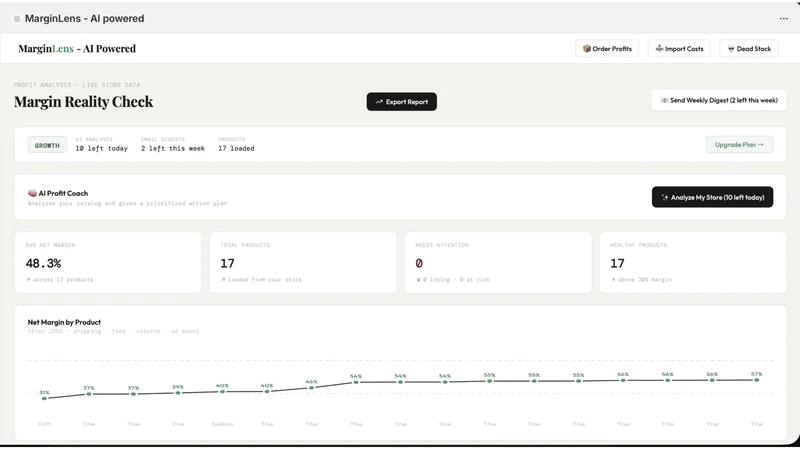800x450 pixels.
Task: Click '2 left this week' digests text
Action: 173,148
